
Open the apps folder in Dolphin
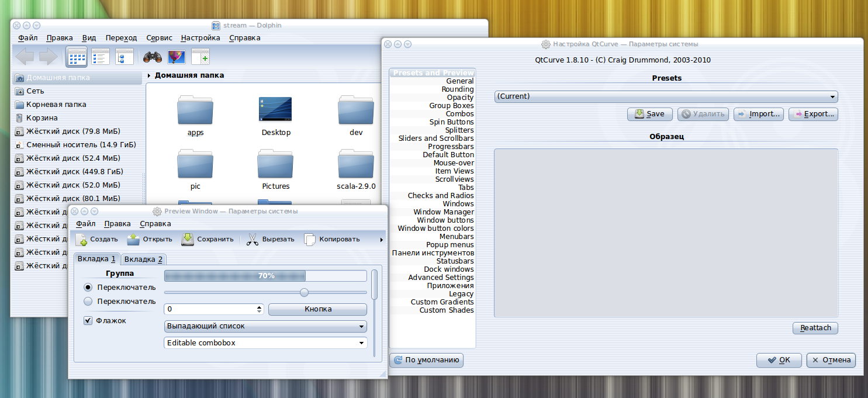coord(195,116)
